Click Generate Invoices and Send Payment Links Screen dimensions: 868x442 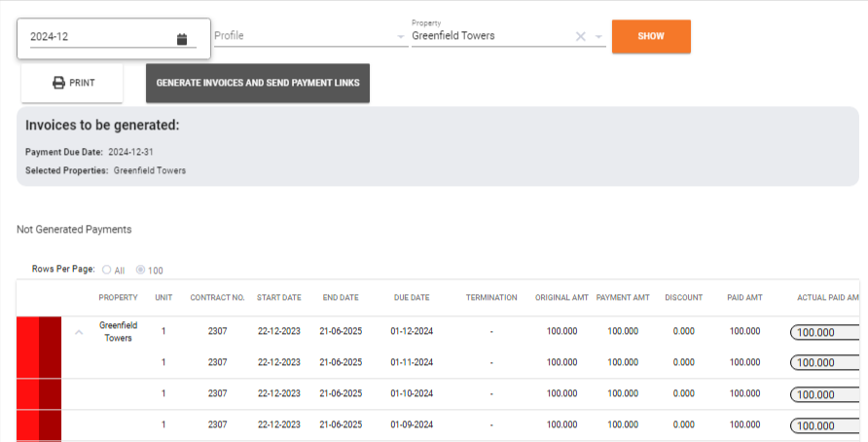pos(258,83)
